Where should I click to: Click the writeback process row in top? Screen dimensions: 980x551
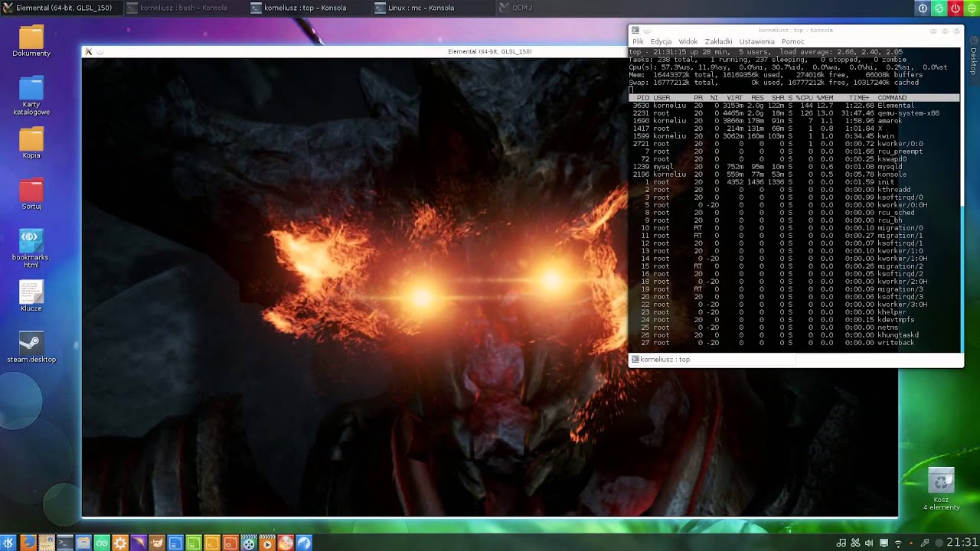794,343
